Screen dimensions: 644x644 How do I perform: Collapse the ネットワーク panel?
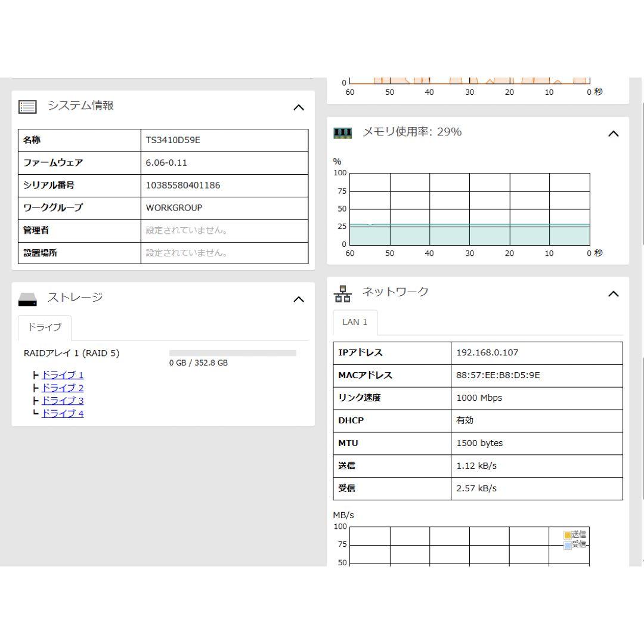[x=614, y=293]
